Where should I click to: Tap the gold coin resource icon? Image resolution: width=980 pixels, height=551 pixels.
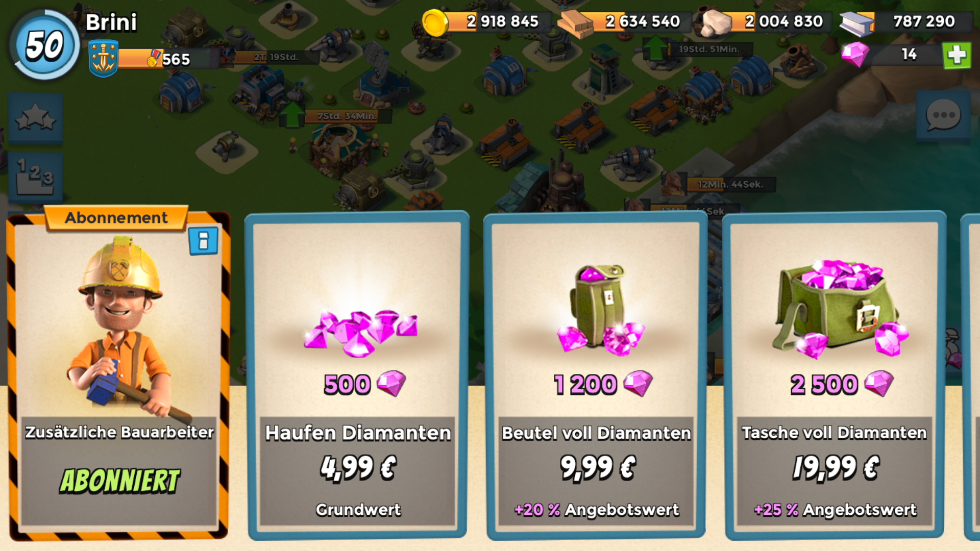435,22
